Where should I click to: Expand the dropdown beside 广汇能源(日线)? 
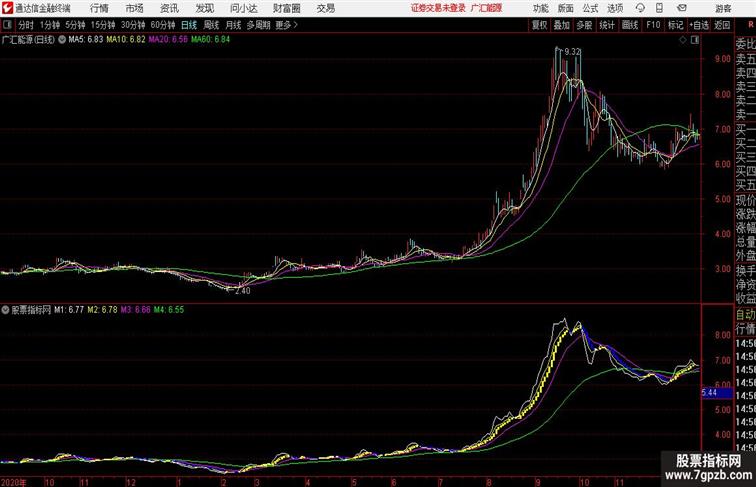62,40
